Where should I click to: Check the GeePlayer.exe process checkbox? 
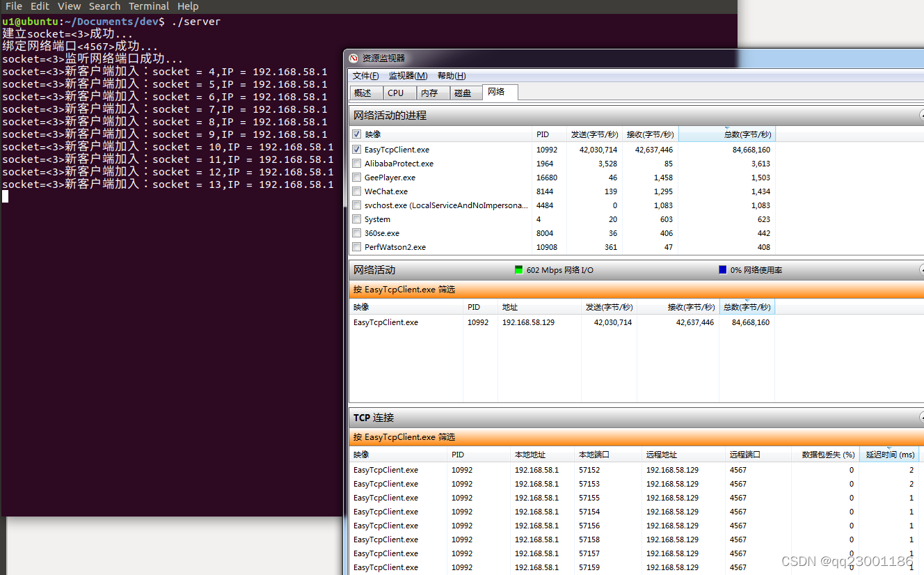[356, 178]
